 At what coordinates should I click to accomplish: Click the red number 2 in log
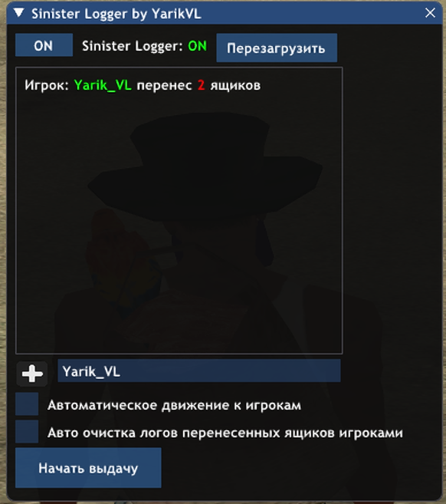click(x=201, y=85)
